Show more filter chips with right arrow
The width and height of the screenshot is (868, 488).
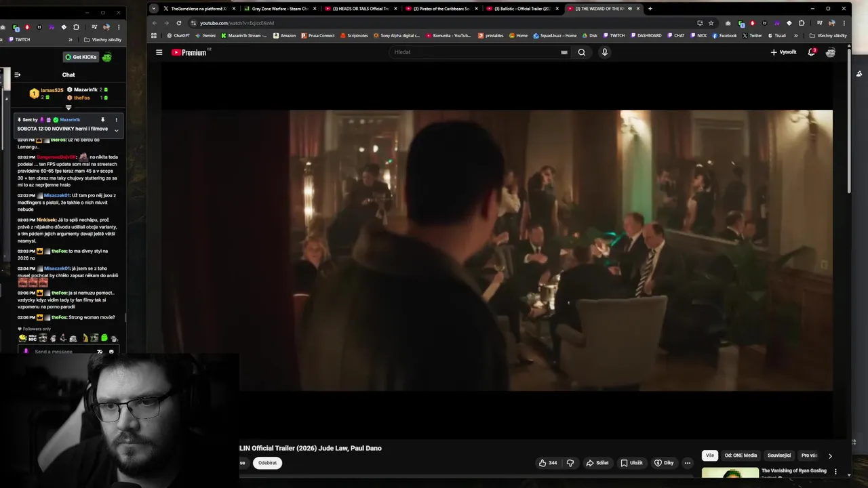830,456
